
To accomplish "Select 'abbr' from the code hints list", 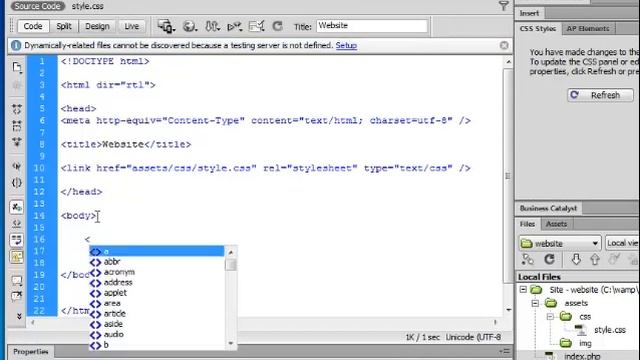I will pos(157,262).
